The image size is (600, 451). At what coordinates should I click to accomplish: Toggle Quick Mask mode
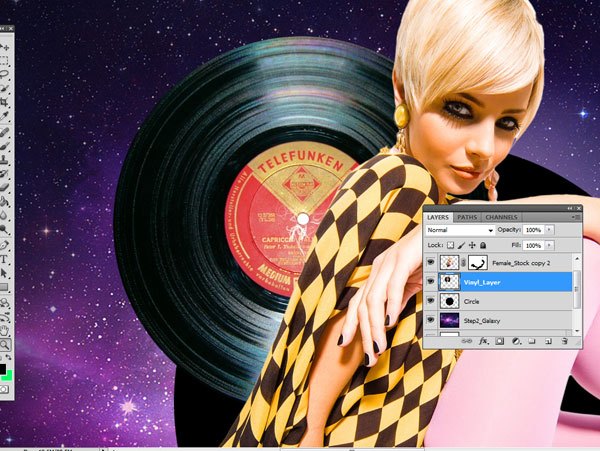click(x=4, y=389)
